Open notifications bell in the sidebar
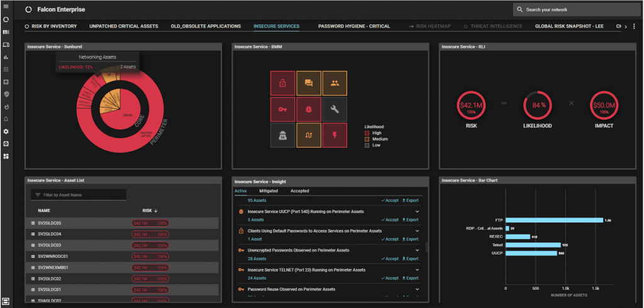 [x=6, y=119]
